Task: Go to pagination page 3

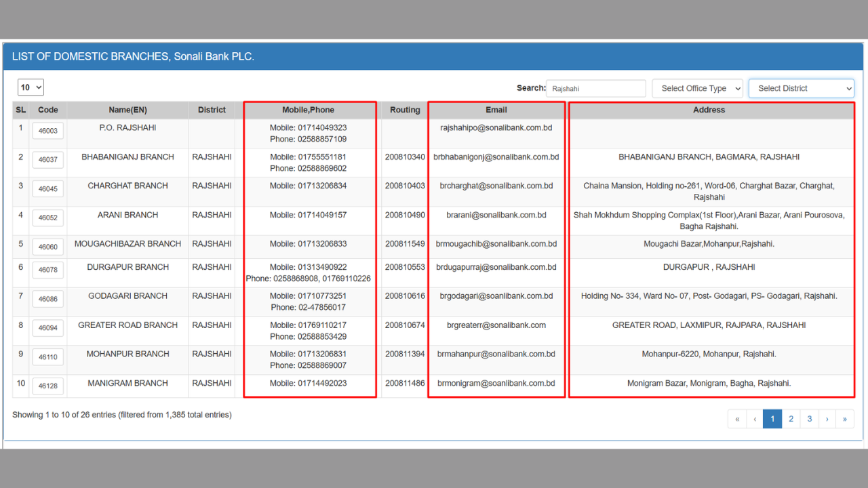Action: coord(809,419)
